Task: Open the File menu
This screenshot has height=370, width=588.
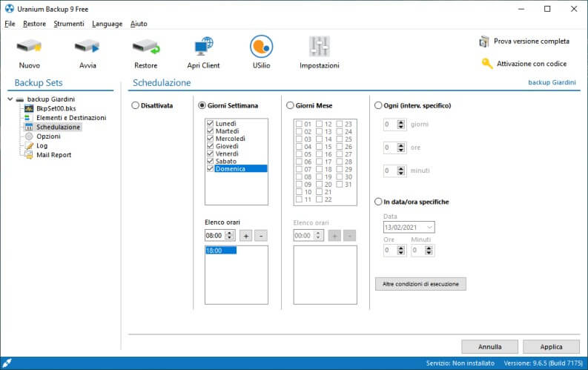Action: click(x=10, y=24)
